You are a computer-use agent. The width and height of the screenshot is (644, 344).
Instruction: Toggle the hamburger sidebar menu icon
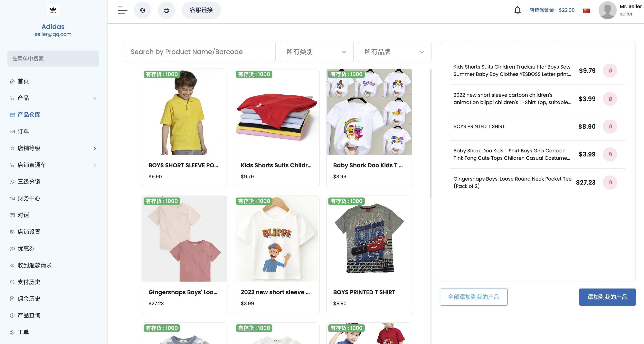tap(122, 10)
